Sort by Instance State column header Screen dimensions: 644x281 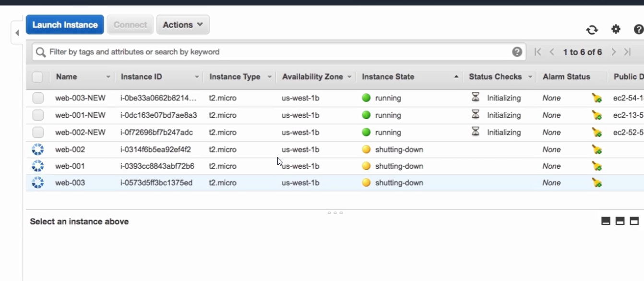coord(388,77)
